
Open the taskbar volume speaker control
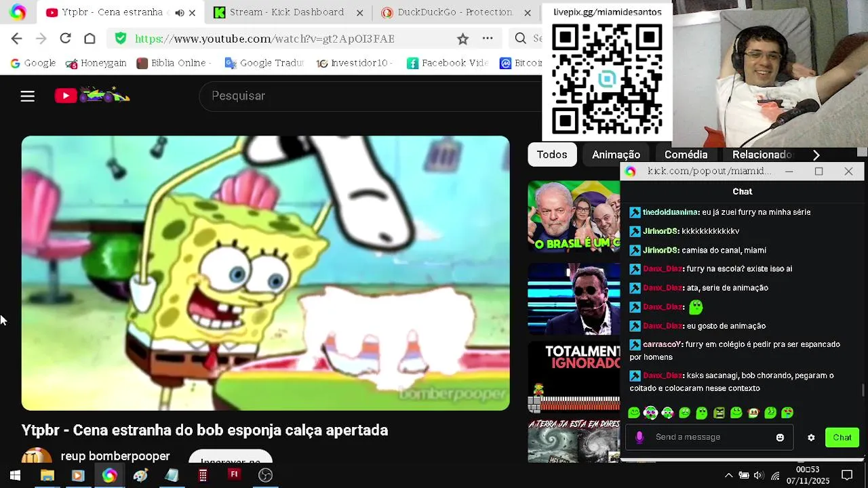(758, 475)
